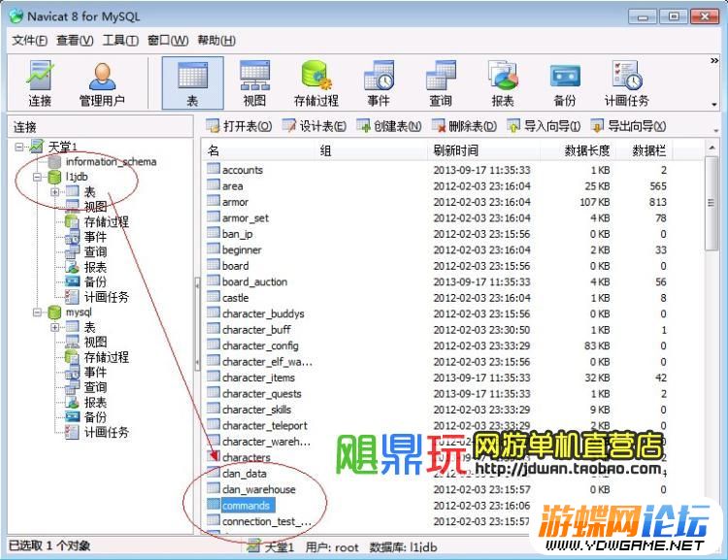Open 备份 backup toolbar icon

pyautogui.click(x=565, y=83)
